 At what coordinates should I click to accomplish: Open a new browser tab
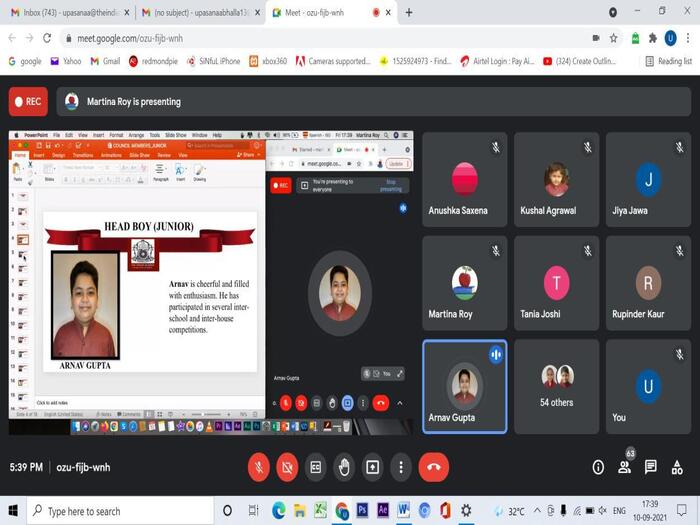(409, 12)
